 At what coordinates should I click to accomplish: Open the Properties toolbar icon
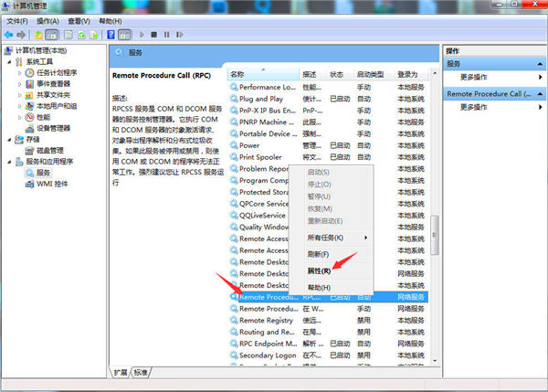pos(68,35)
